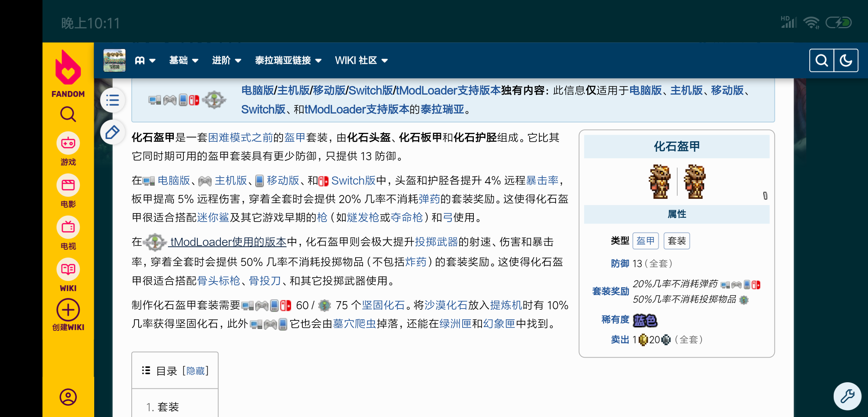868x417 pixels.
Task: Expand the 进阶 dropdown menu
Action: [x=227, y=61]
